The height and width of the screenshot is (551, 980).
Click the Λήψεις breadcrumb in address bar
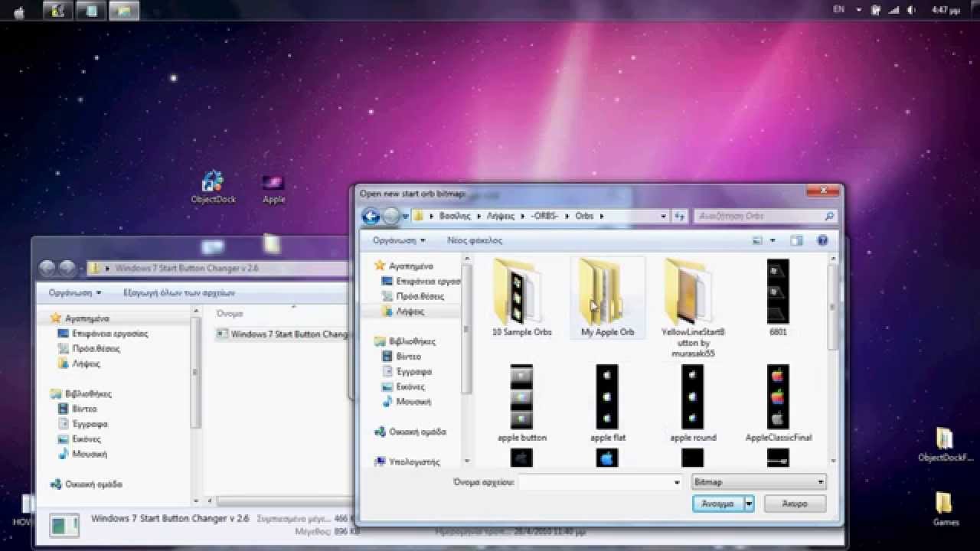(x=501, y=217)
